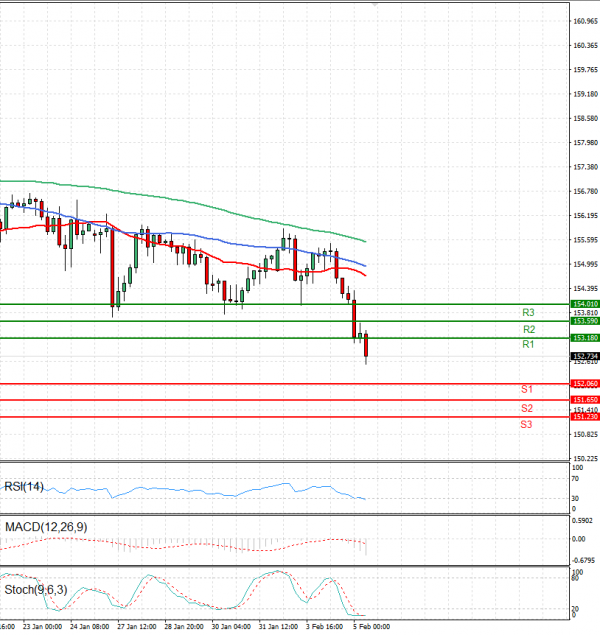Click the 150.225 price axis value
The width and height of the screenshot is (600, 635).
(585, 458)
